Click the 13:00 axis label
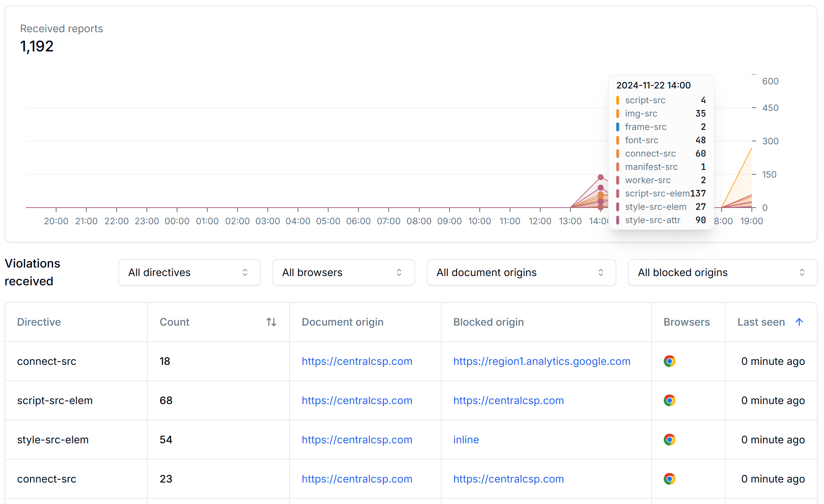824x504 pixels. 570,221
